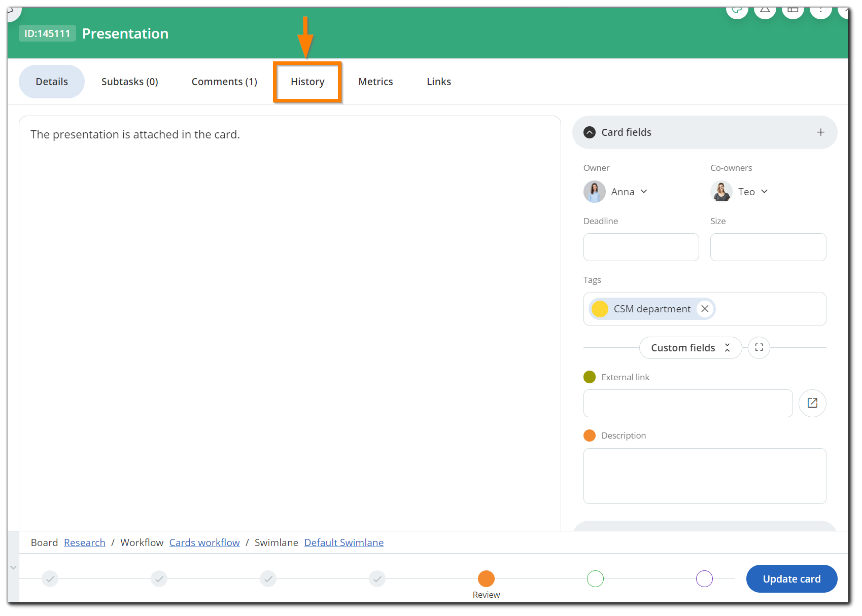Click the Update card button
862x616 pixels.
(791, 579)
